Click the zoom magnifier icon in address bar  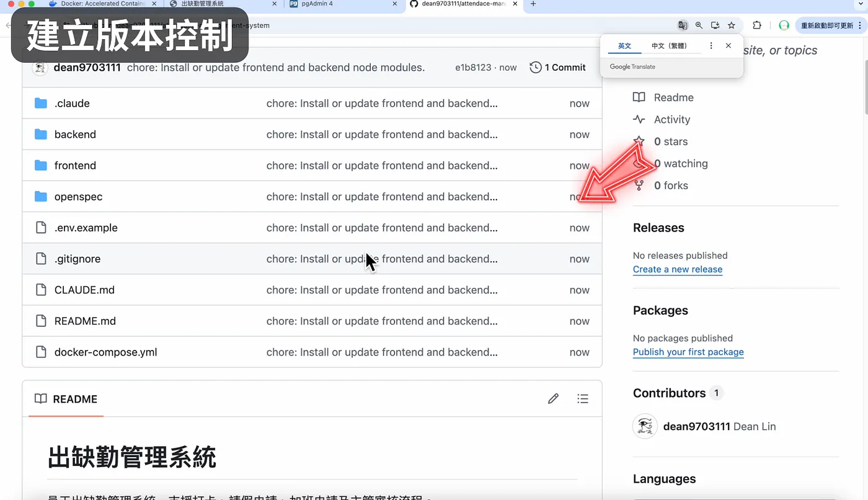coord(699,25)
